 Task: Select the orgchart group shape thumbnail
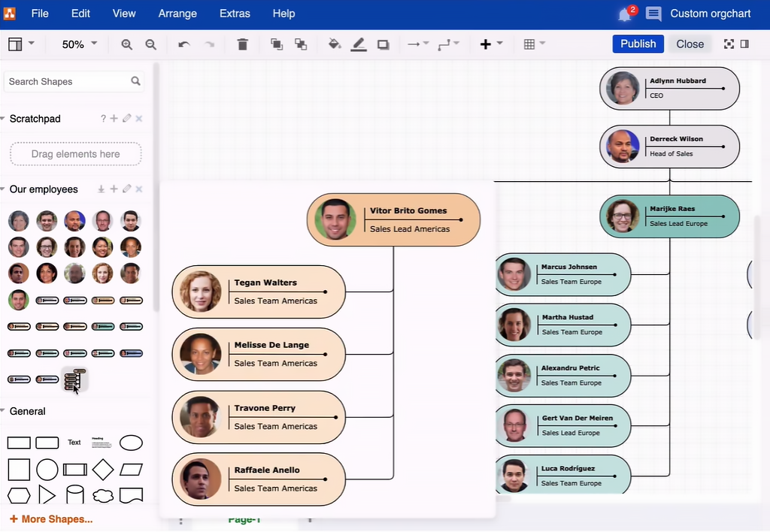click(74, 379)
